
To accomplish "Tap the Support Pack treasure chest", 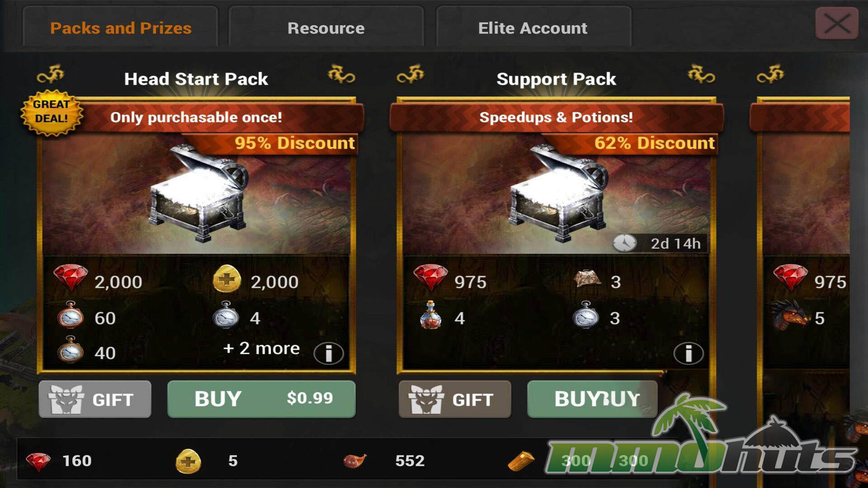I will [560, 193].
